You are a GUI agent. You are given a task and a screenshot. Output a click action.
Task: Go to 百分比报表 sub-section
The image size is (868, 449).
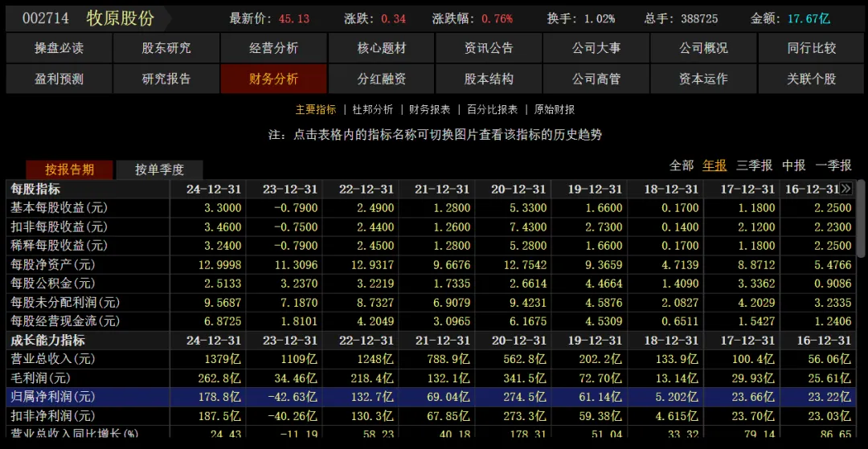click(492, 109)
